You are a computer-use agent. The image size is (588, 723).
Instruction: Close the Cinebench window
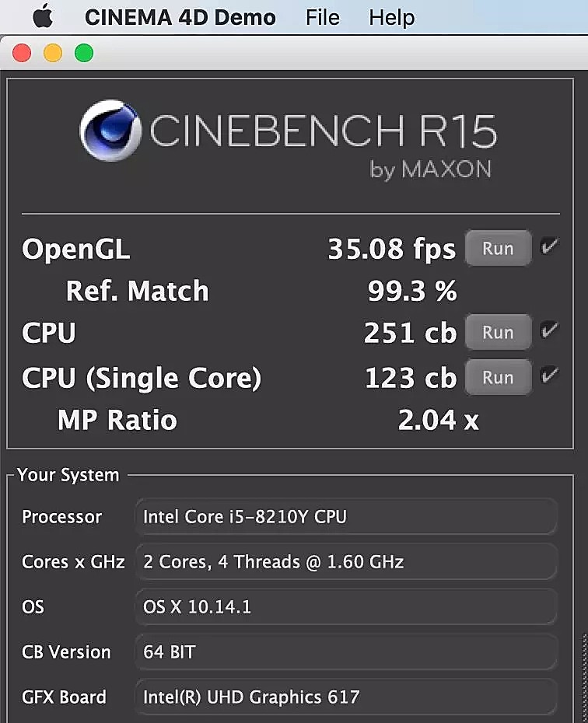[22, 54]
